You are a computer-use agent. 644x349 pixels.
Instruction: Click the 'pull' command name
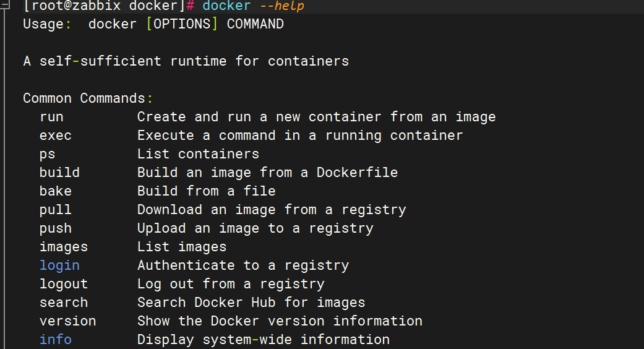pos(56,210)
